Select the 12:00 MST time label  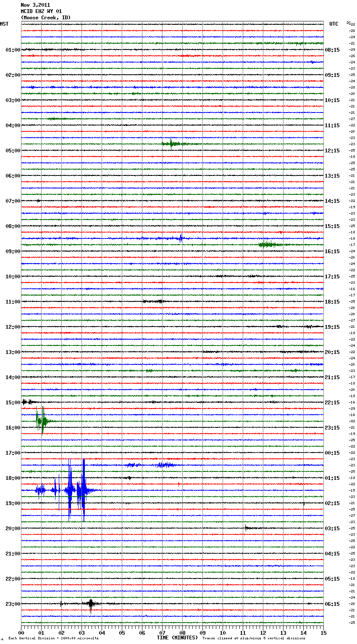coord(13,327)
